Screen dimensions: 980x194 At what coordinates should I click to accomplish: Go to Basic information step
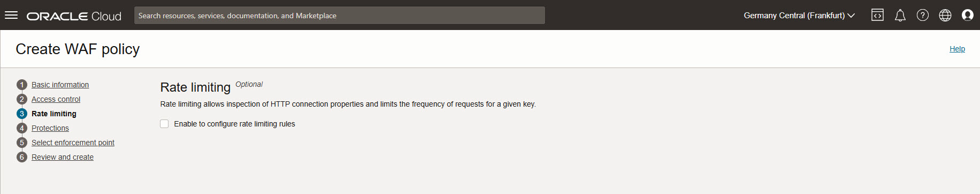click(x=60, y=85)
